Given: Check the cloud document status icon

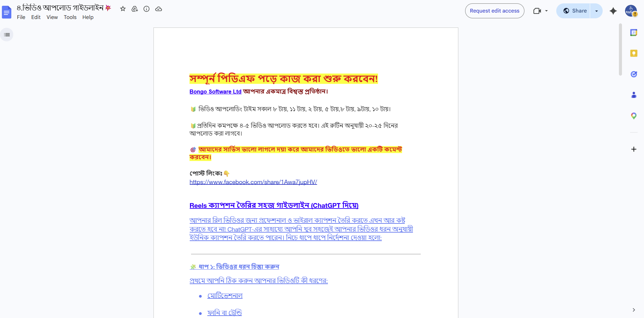Looking at the screenshot, I should tap(159, 9).
